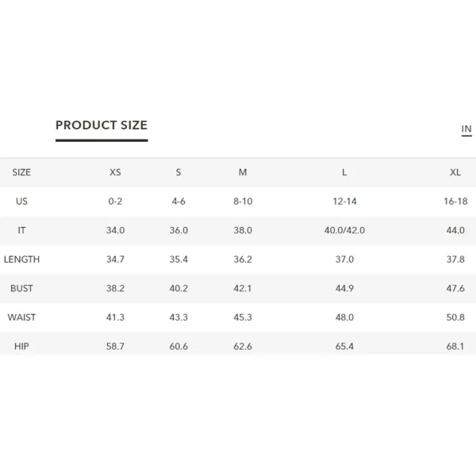476x476 pixels.
Task: Click the US row label
Action: click(21, 202)
